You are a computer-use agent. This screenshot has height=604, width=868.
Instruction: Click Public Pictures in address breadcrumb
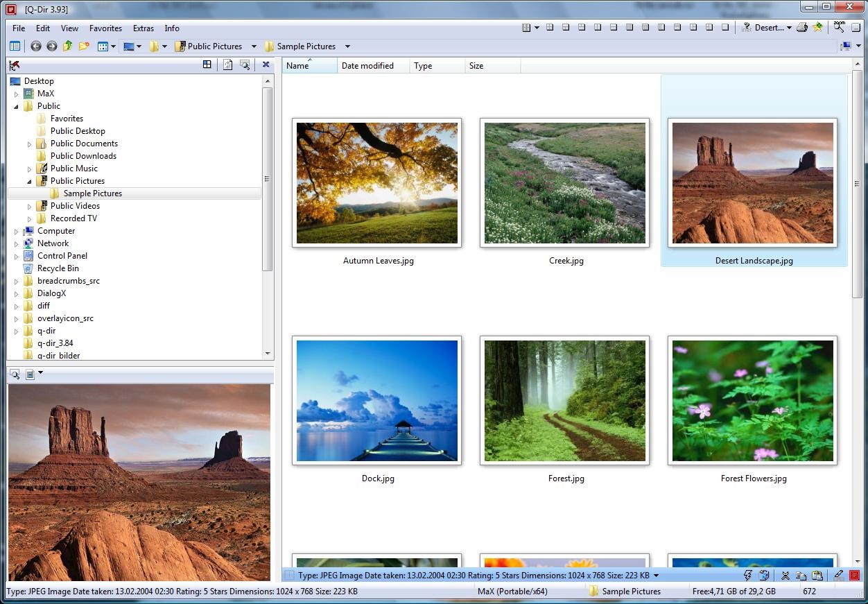click(214, 46)
